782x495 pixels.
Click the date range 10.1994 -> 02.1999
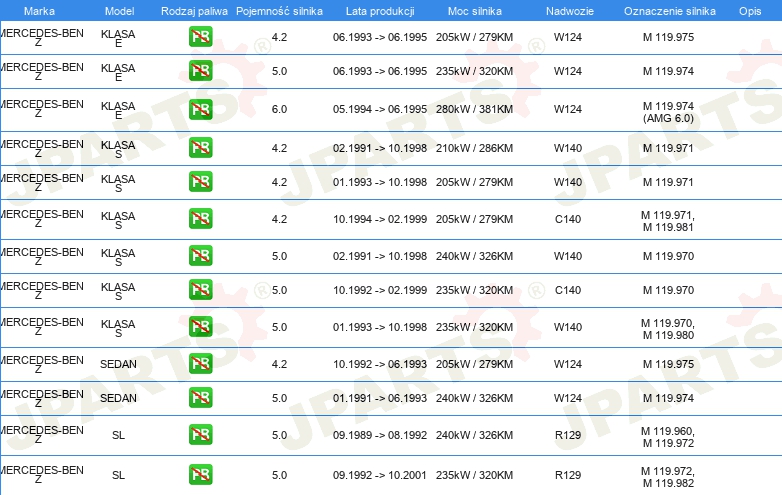380,219
